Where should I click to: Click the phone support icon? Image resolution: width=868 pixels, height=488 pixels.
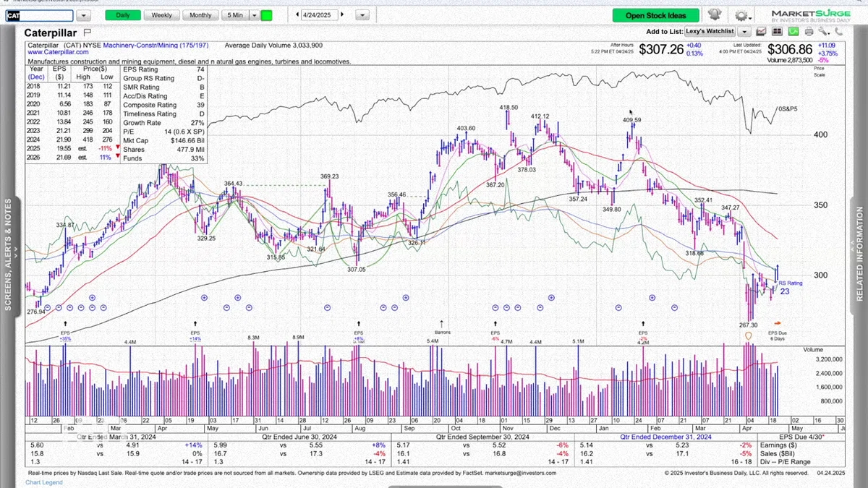pos(838,31)
